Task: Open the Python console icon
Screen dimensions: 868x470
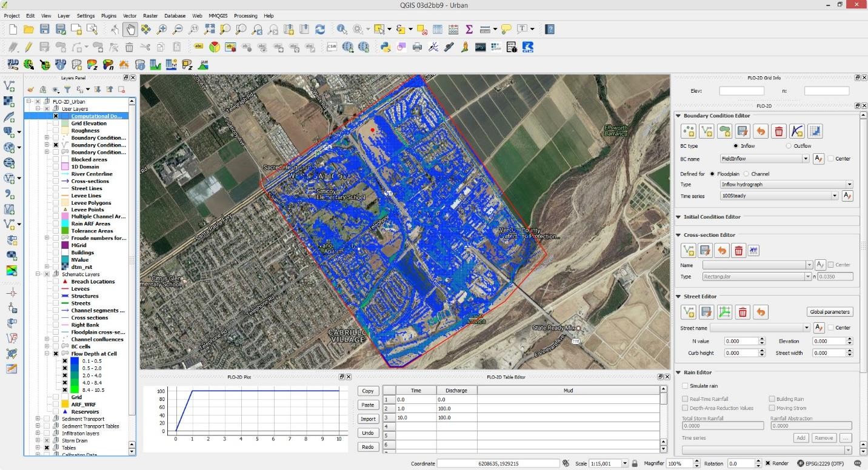Action: 385,47
